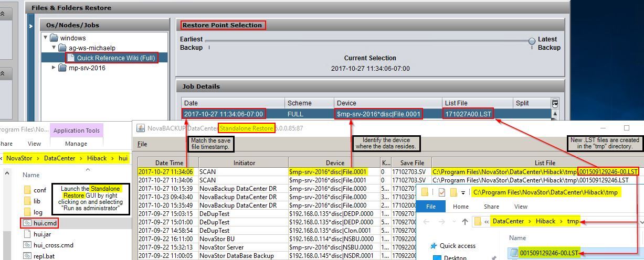Click the NovaBACKUP Java window icon
Viewport: 644px width, 260px height.
click(x=141, y=128)
